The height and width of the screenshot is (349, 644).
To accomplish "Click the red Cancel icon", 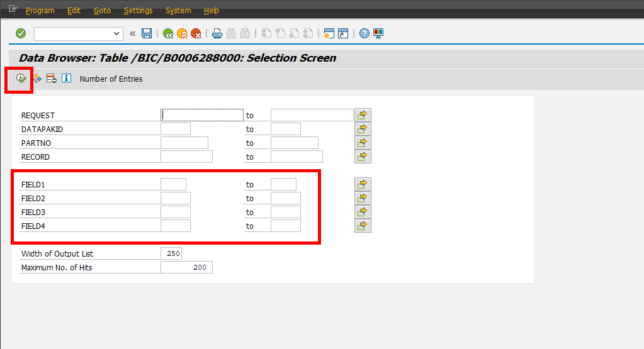I will (196, 33).
